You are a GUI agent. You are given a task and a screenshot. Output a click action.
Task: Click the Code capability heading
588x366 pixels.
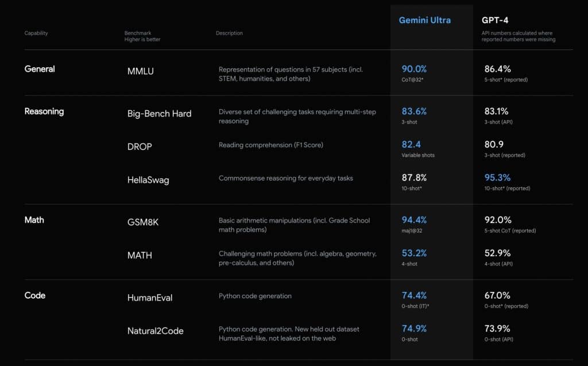pyautogui.click(x=34, y=295)
